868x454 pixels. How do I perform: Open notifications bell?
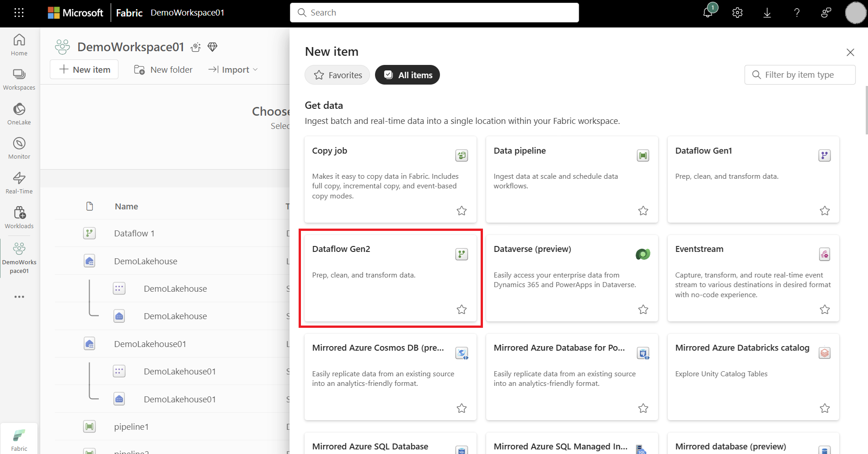pos(708,12)
